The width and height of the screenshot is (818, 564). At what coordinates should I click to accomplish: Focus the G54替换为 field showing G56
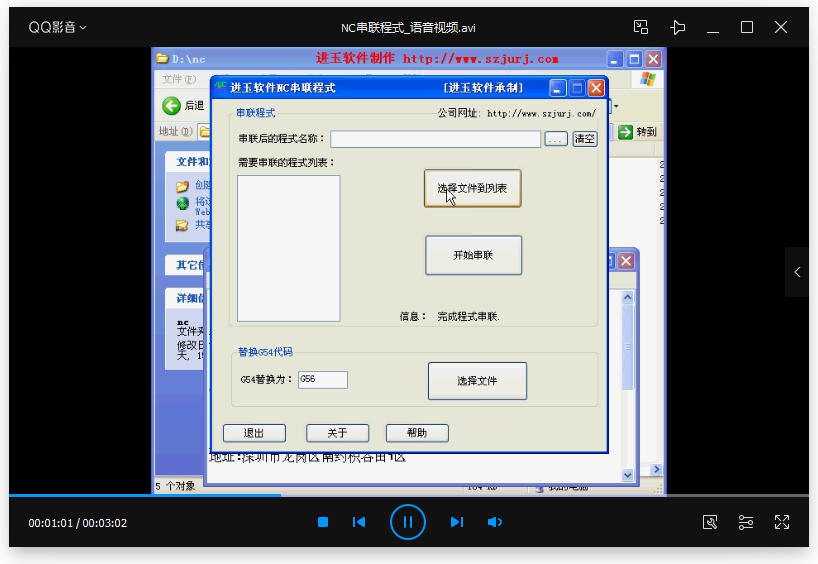(323, 380)
